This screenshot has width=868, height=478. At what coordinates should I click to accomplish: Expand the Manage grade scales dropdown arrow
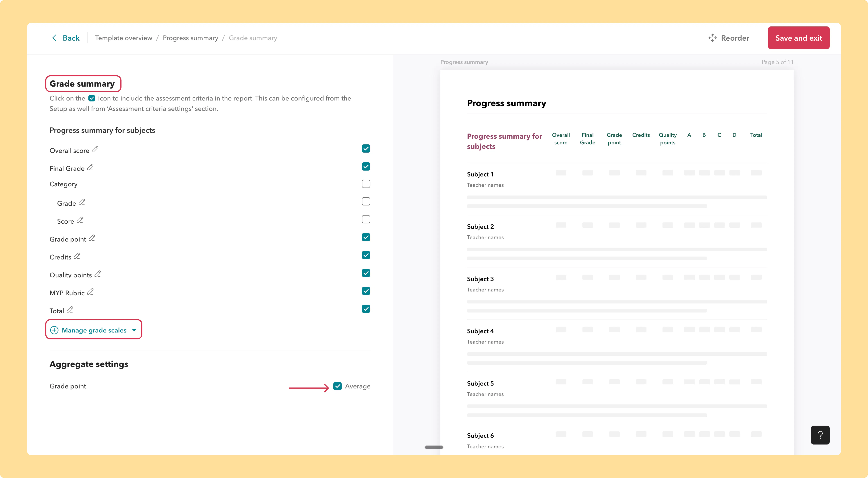(x=134, y=330)
